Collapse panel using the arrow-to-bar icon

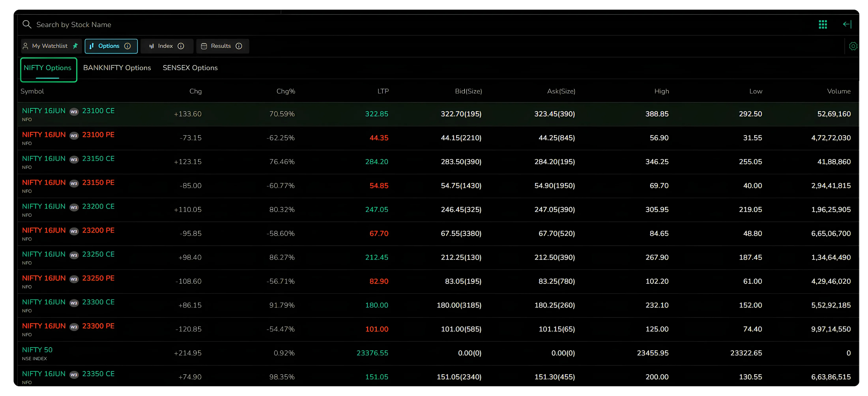click(x=847, y=24)
